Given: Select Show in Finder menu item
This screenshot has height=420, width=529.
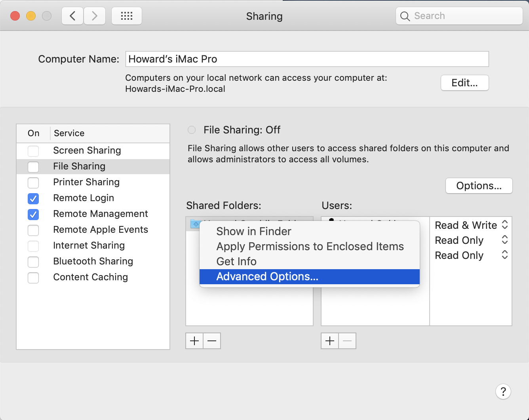Looking at the screenshot, I should pyautogui.click(x=254, y=231).
